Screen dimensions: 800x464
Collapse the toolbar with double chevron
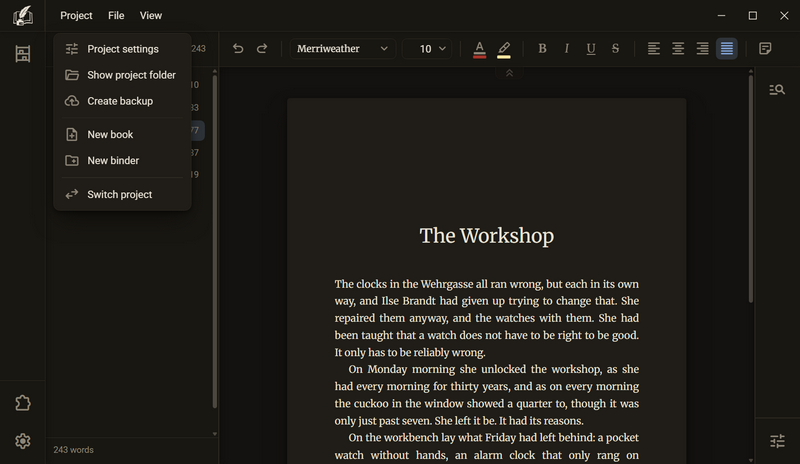(x=509, y=74)
